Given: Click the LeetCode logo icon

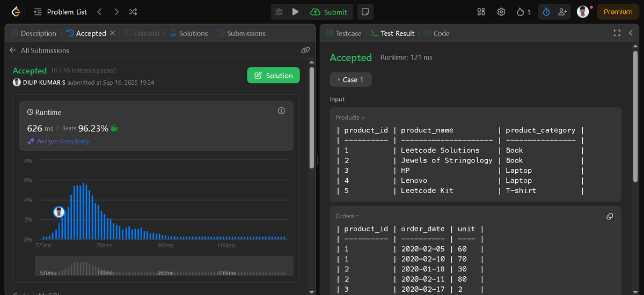Looking at the screenshot, I should (15, 11).
